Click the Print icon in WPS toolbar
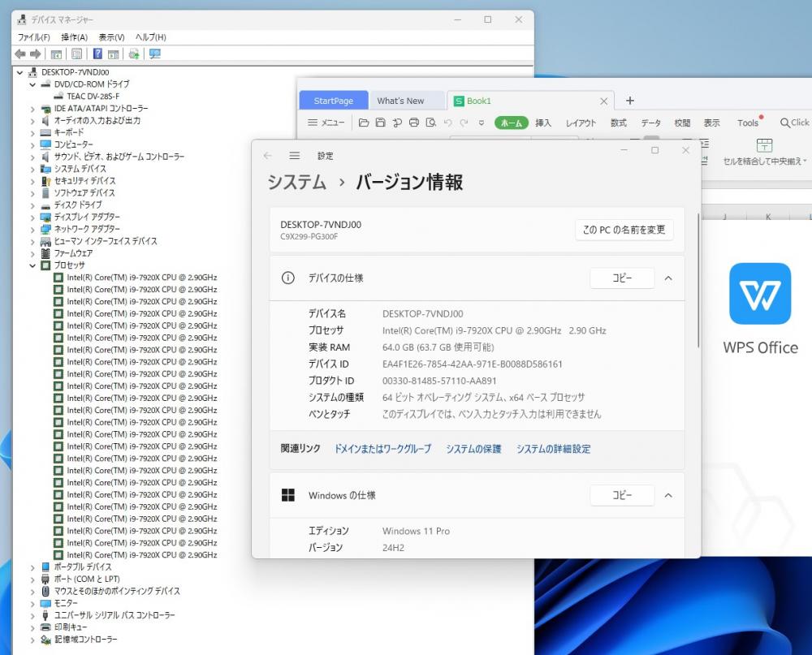 pyautogui.click(x=414, y=123)
